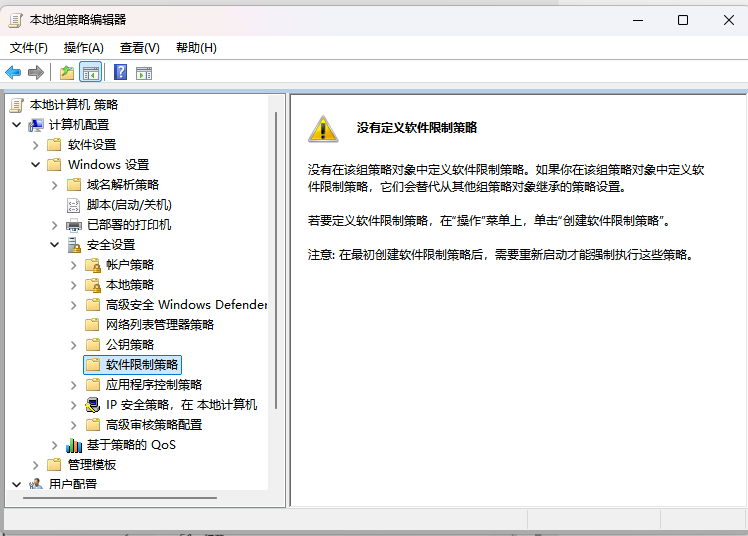Viewport: 748px width, 536px height.
Task: Click the 帐户策略 locked folder icon
Action: 93,265
